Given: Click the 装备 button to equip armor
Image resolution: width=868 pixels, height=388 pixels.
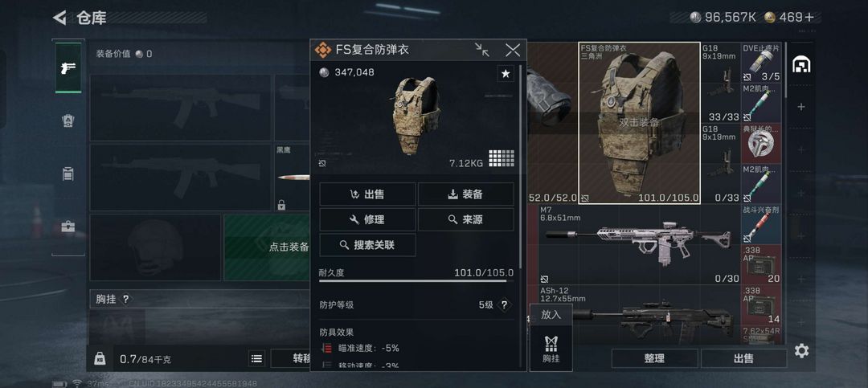Looking at the screenshot, I should [x=465, y=194].
